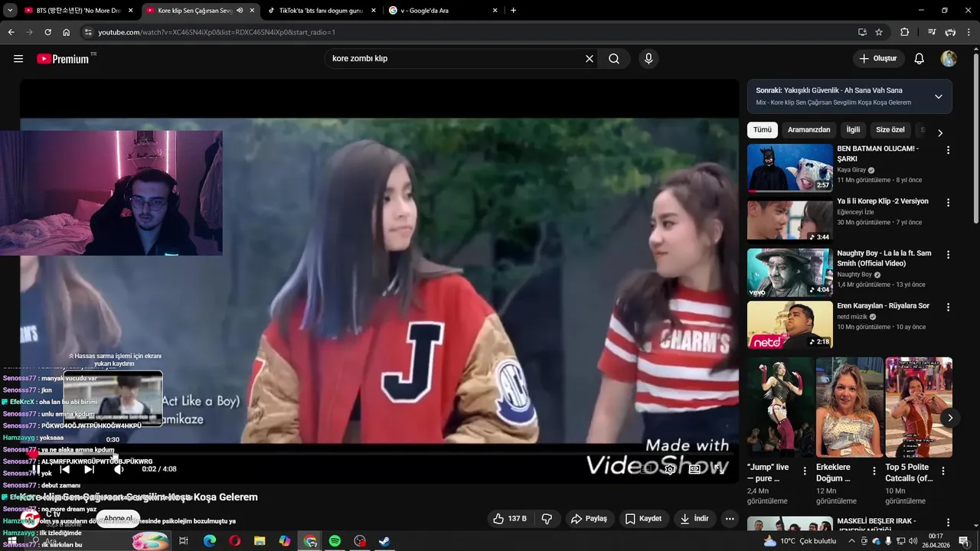Download the video with İndir
980x551 pixels.
pyautogui.click(x=694, y=519)
